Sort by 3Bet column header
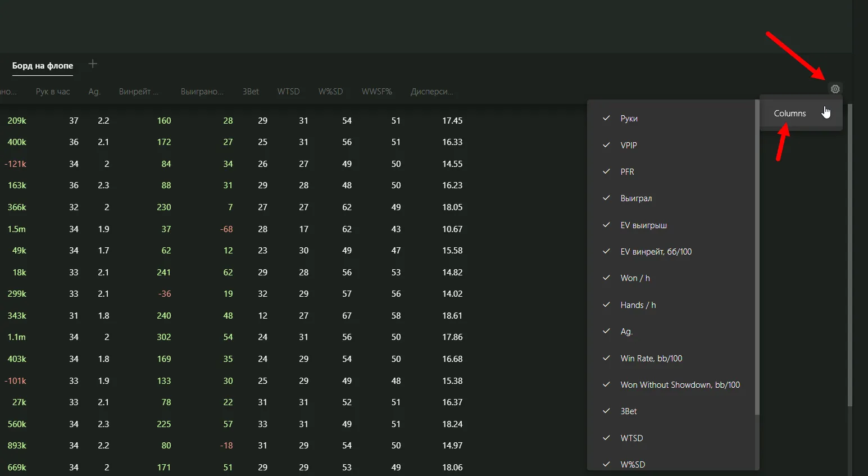 251,92
